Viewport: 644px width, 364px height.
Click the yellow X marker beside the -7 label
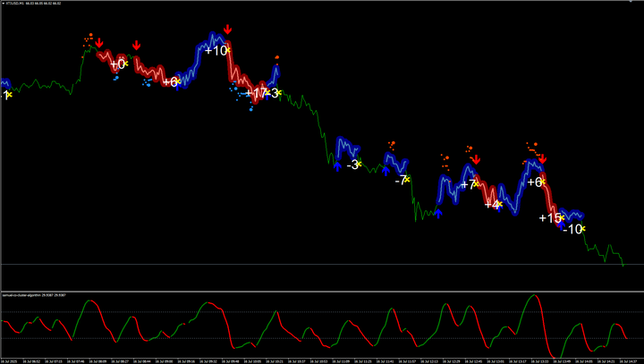[x=407, y=180]
